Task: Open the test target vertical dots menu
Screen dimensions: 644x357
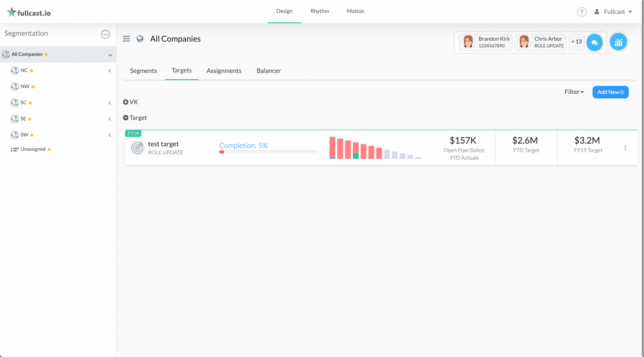Action: click(x=625, y=148)
